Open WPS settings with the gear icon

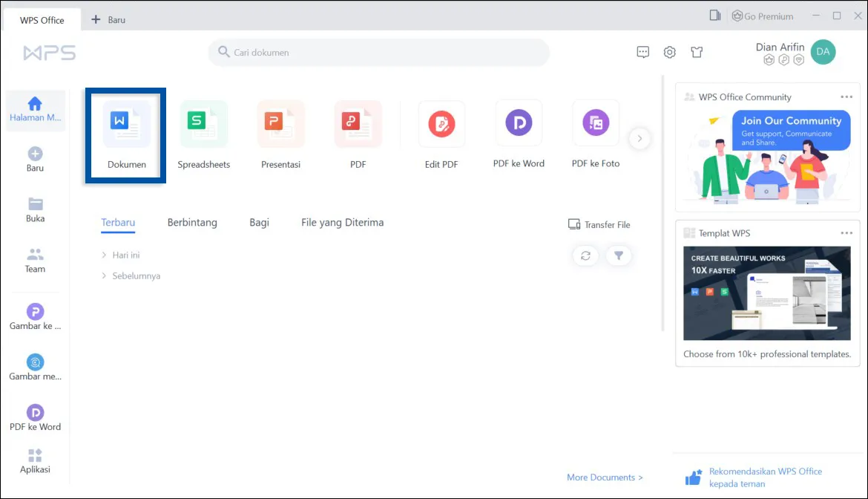[669, 52]
